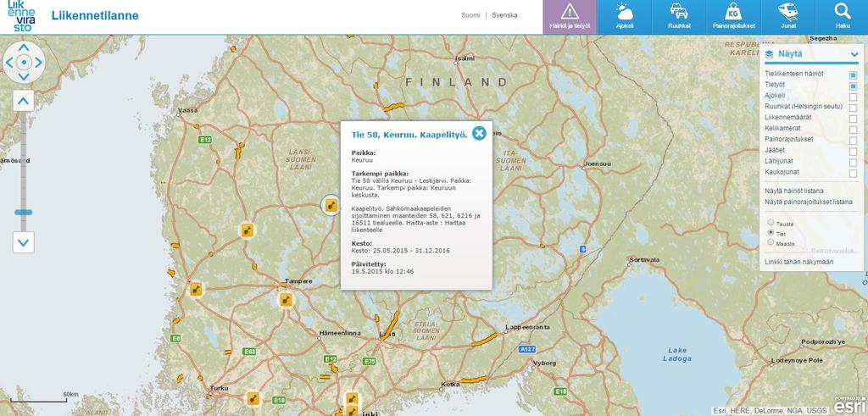Select the Tausta basemap radio button
The height and width of the screenshot is (416, 868).
[x=771, y=222]
